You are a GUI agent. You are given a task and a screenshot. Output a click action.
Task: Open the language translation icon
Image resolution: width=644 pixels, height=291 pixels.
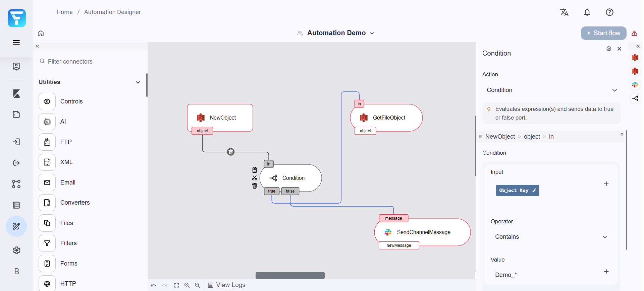[x=564, y=12]
